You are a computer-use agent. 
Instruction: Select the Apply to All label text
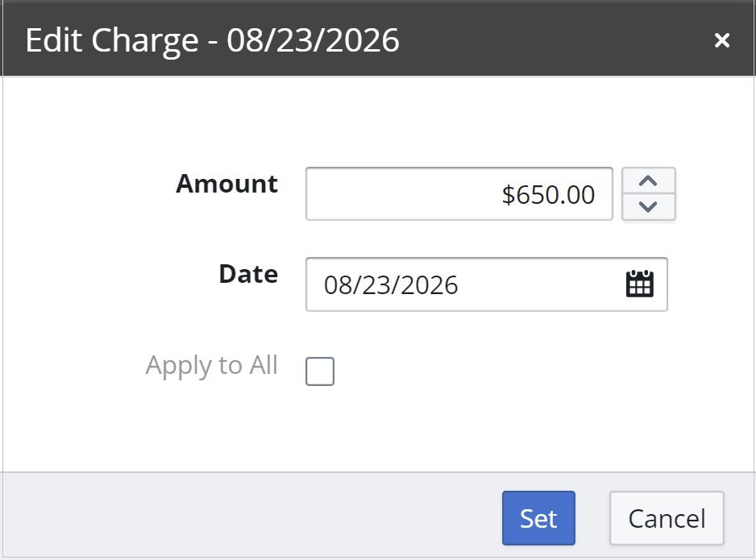tap(212, 365)
